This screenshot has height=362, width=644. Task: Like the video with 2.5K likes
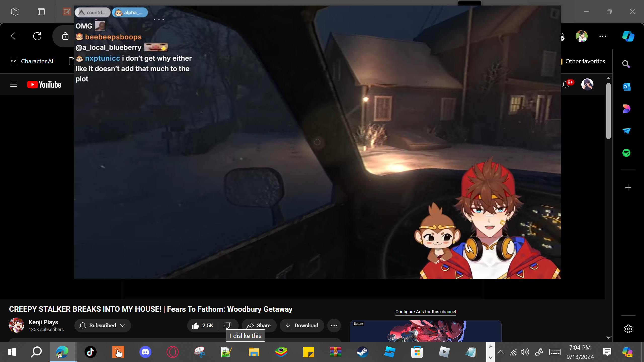[203, 326]
